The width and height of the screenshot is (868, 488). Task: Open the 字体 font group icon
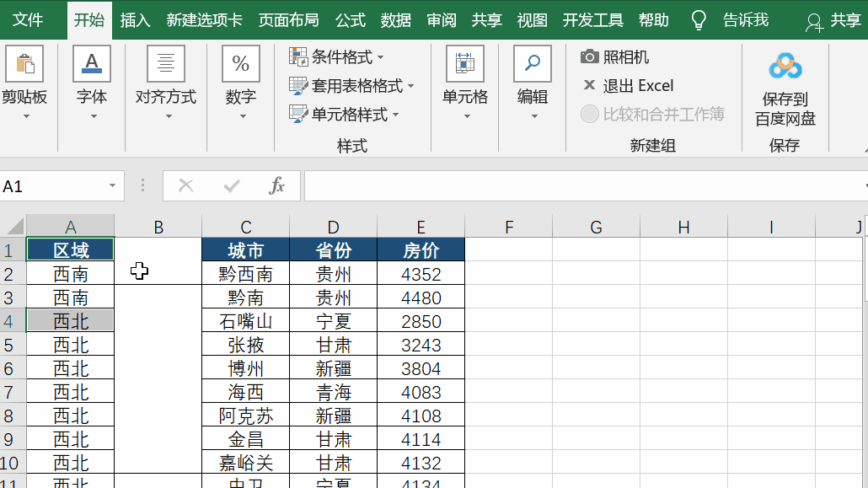pyautogui.click(x=92, y=64)
